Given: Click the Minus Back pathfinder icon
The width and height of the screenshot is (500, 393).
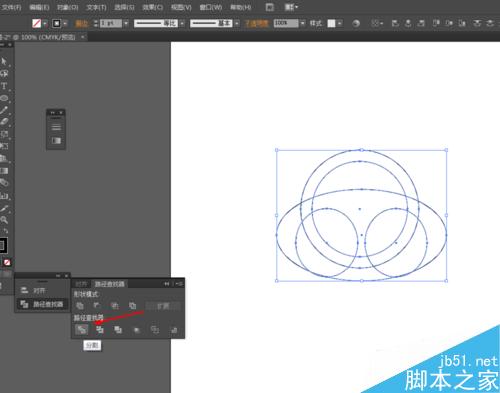Looking at the screenshot, I should pos(174,330).
